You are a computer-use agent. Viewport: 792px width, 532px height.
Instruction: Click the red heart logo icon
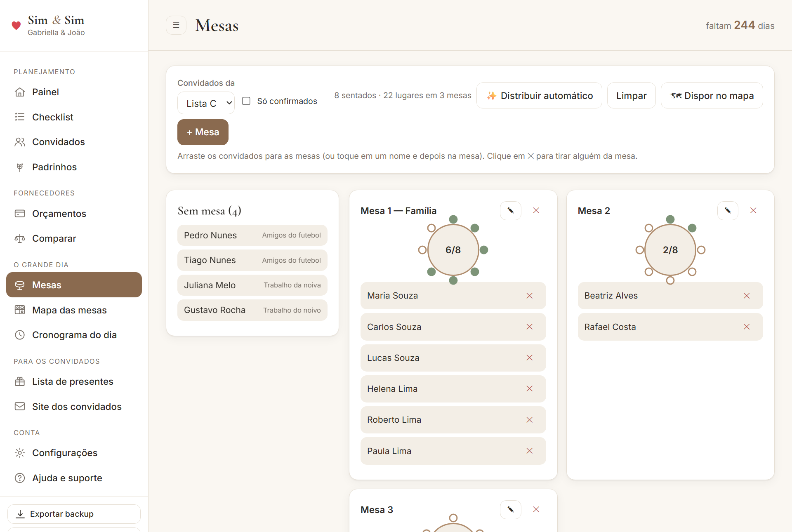[16, 26]
